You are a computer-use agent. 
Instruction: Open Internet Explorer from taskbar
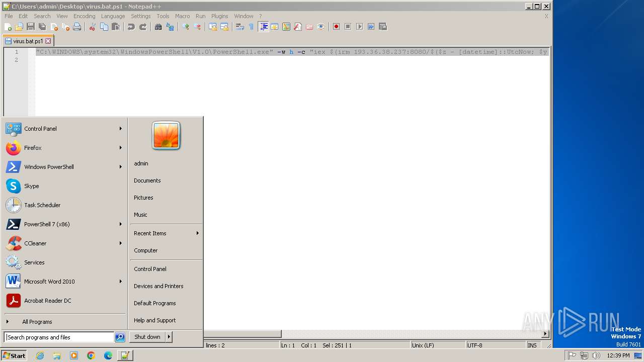[40, 355]
